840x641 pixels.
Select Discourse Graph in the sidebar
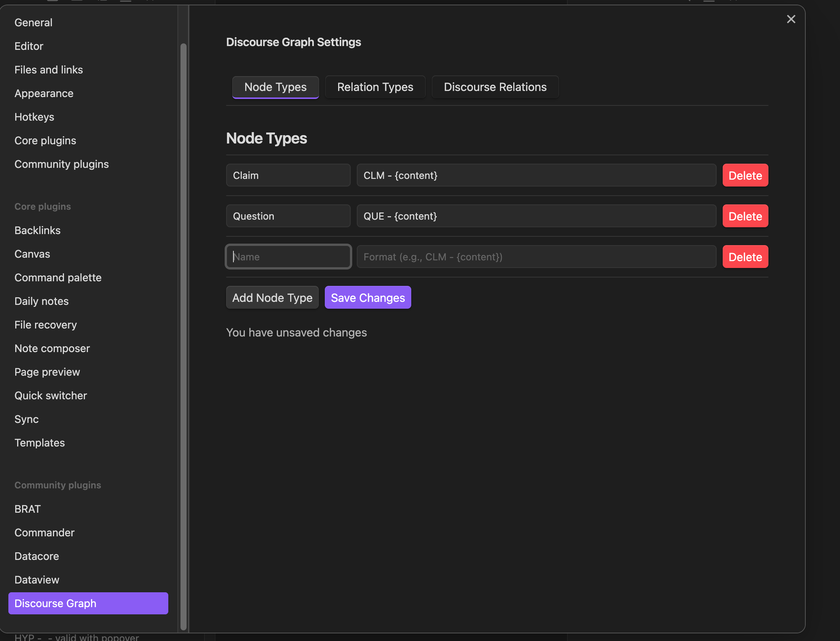[55, 603]
